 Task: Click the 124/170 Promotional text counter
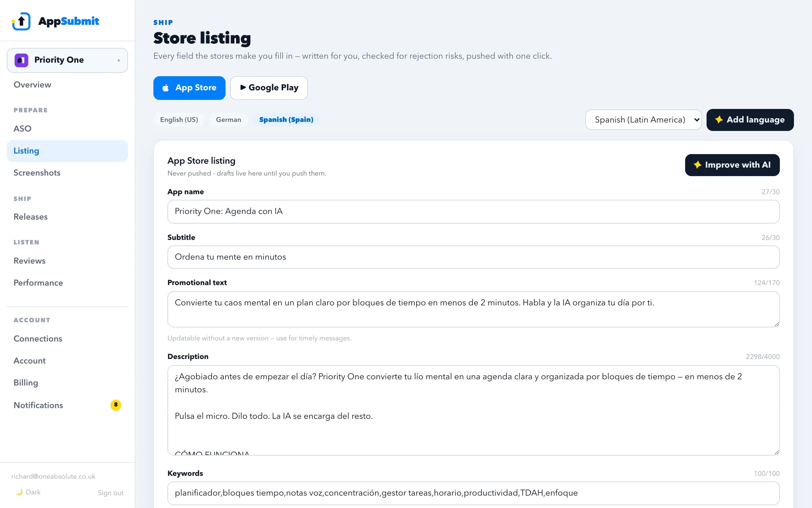coord(767,283)
